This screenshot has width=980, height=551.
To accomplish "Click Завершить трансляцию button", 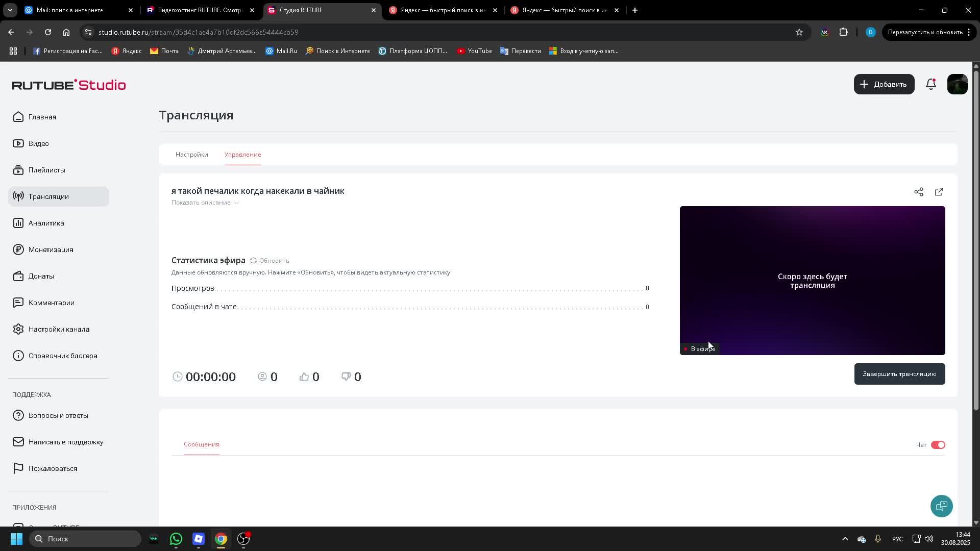I will 899,374.
